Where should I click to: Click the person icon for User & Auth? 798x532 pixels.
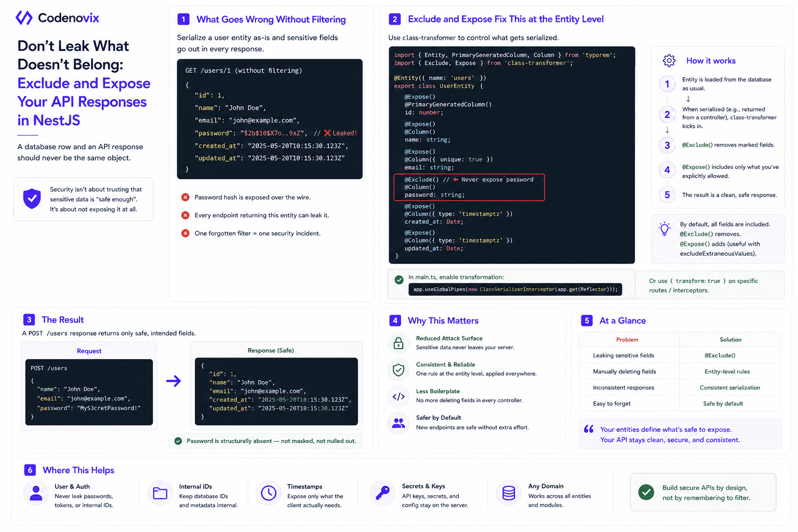pos(36,493)
